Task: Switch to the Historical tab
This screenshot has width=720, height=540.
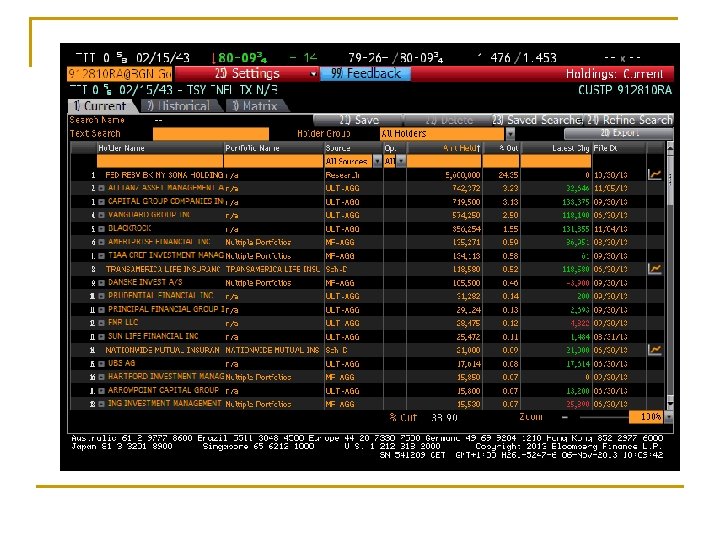Action: (x=181, y=106)
